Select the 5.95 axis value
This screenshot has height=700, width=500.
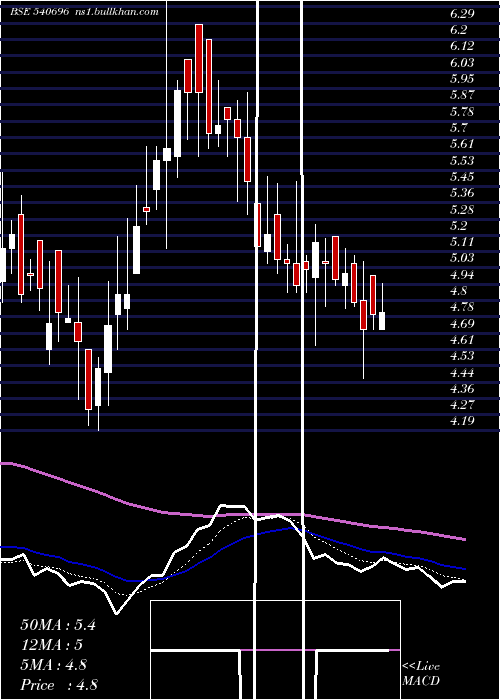(462, 79)
